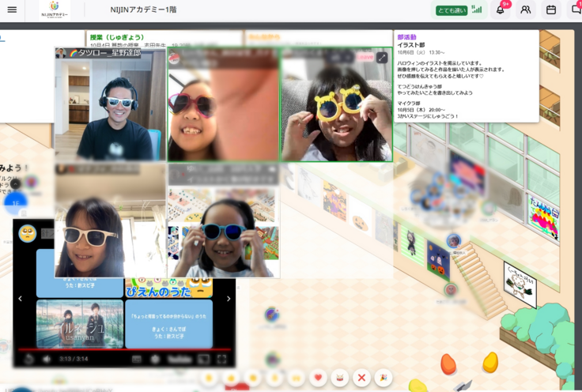Open the chat messages icon
Viewport: 582px width, 392px height.
(x=576, y=9)
